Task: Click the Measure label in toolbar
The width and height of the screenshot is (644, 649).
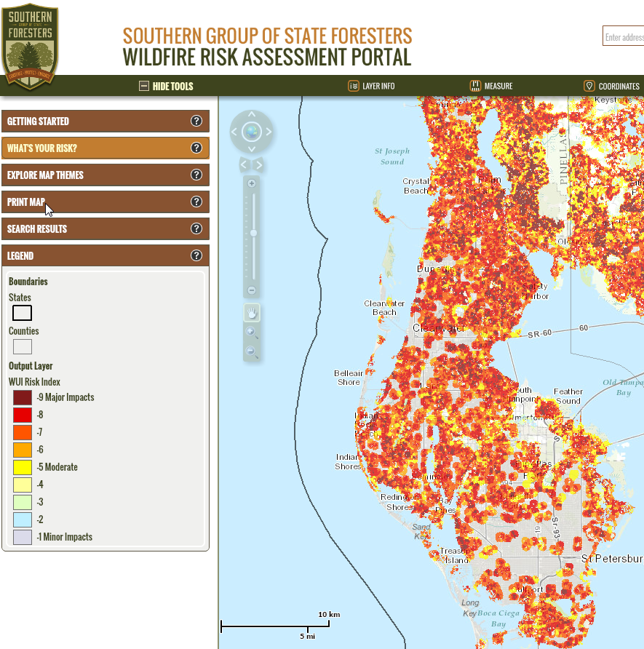Action: pyautogui.click(x=498, y=86)
